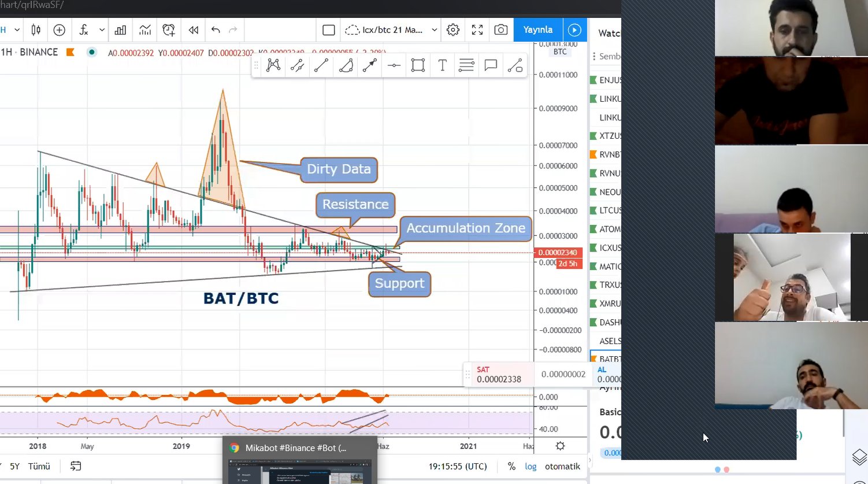Select the ATOM watchlist row
868x484 pixels.
pos(606,229)
